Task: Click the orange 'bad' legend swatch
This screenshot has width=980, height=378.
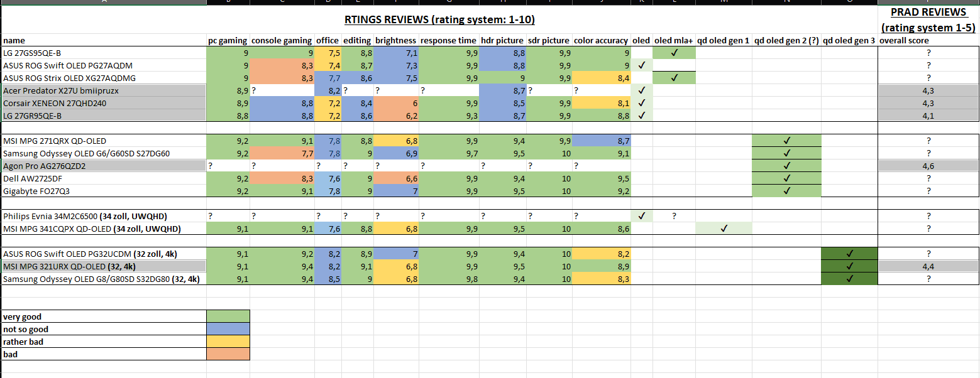Action: pos(228,354)
